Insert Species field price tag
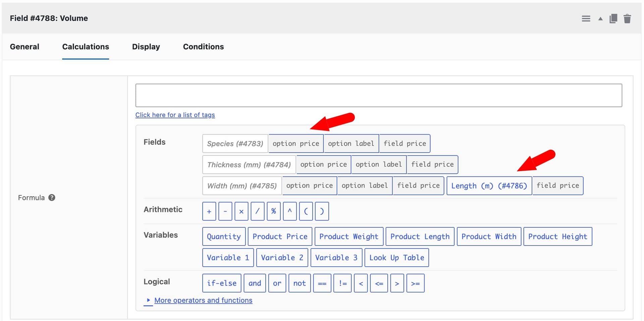The width and height of the screenshot is (644, 321). pos(405,144)
